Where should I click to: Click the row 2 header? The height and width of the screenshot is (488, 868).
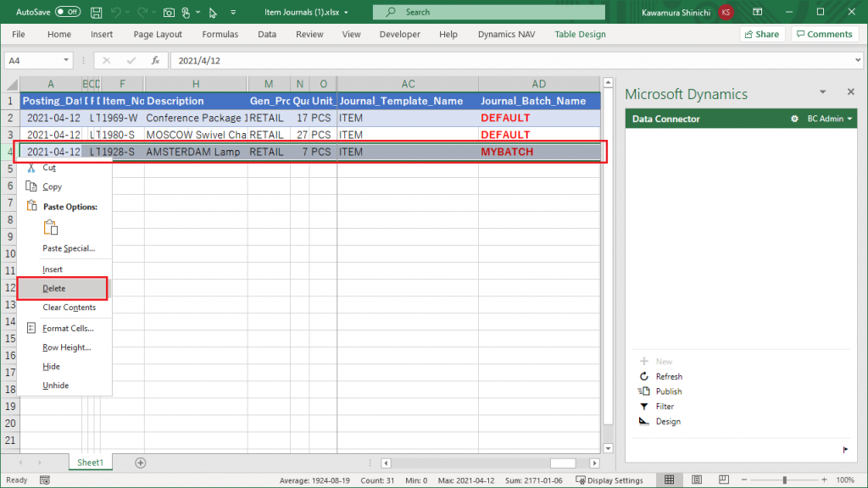point(10,118)
